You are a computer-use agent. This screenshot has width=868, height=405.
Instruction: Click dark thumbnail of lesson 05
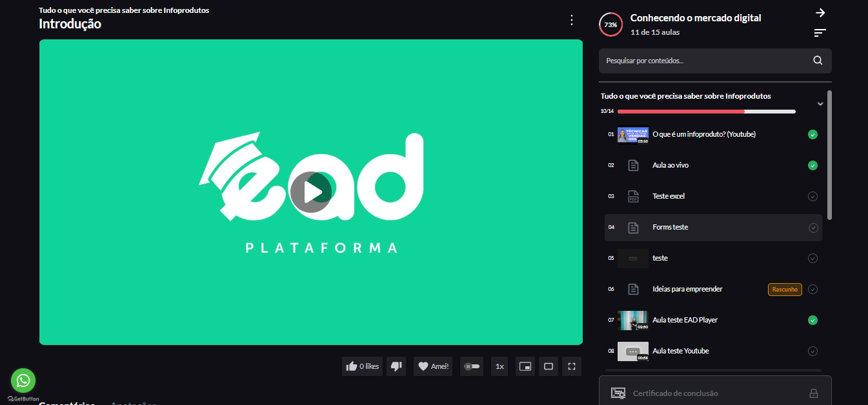pyautogui.click(x=633, y=259)
